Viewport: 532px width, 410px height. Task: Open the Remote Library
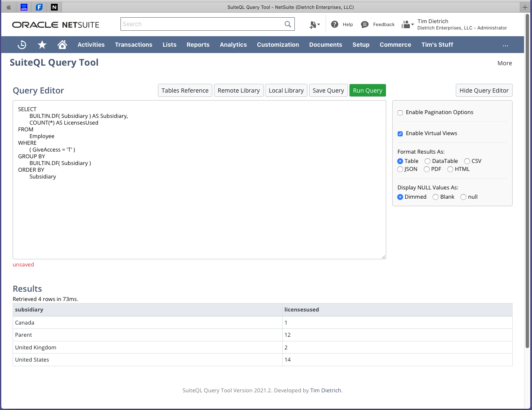[239, 91]
